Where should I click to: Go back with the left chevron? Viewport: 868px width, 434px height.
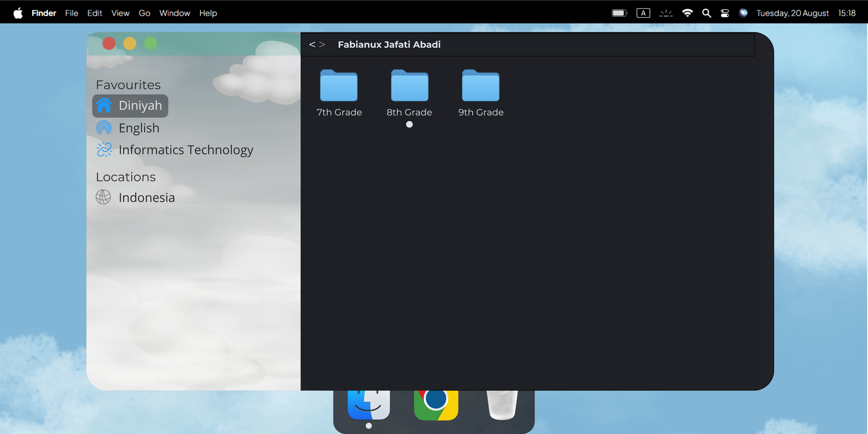click(x=312, y=44)
